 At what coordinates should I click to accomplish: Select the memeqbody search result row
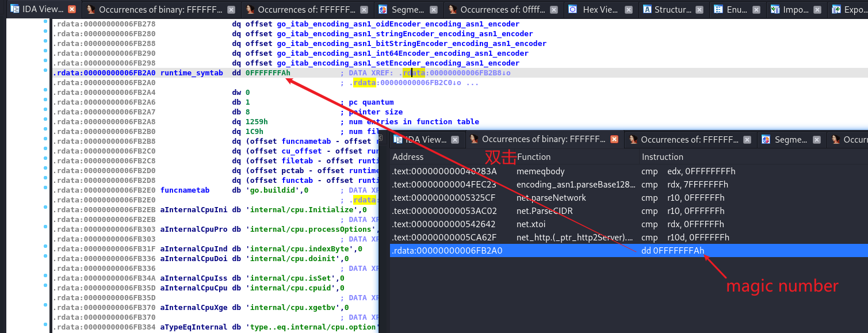click(541, 171)
